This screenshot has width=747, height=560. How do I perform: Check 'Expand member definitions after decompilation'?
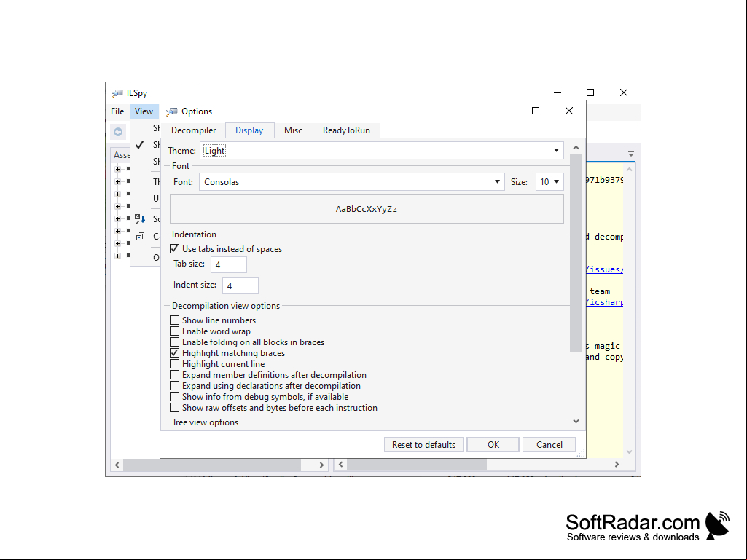click(x=175, y=375)
